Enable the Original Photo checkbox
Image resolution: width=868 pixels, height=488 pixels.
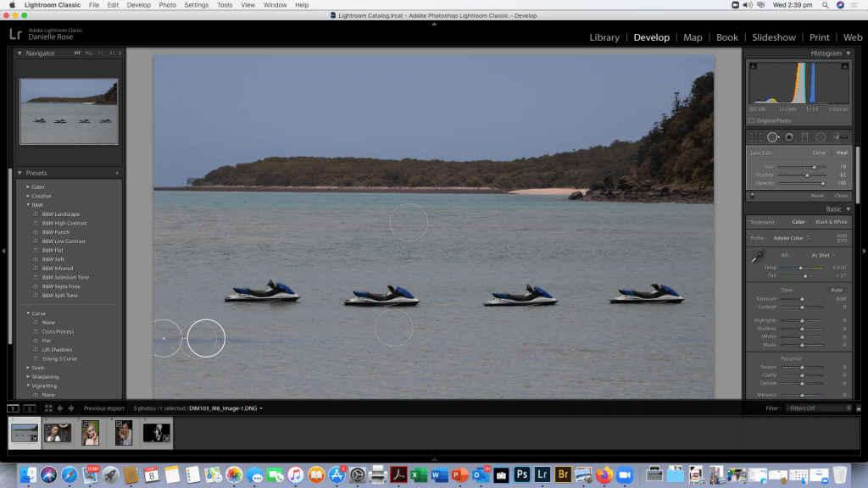[751, 120]
